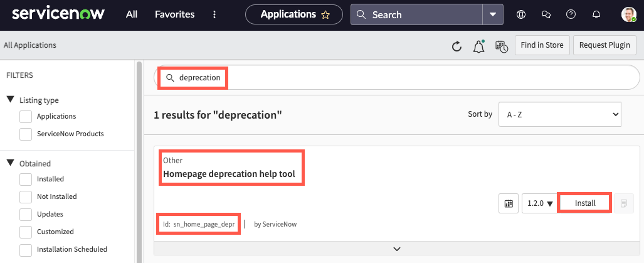
Task: Check the Installation Scheduled checkbox
Action: click(26, 249)
